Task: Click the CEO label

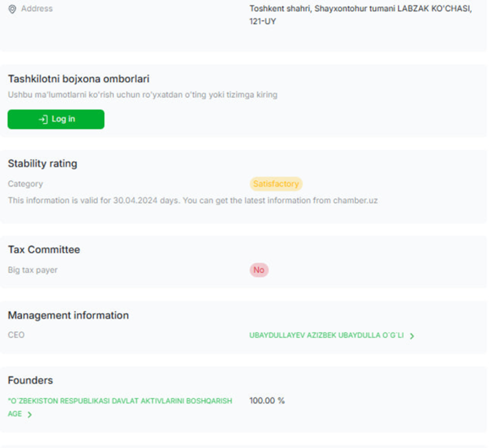Action: (x=16, y=335)
